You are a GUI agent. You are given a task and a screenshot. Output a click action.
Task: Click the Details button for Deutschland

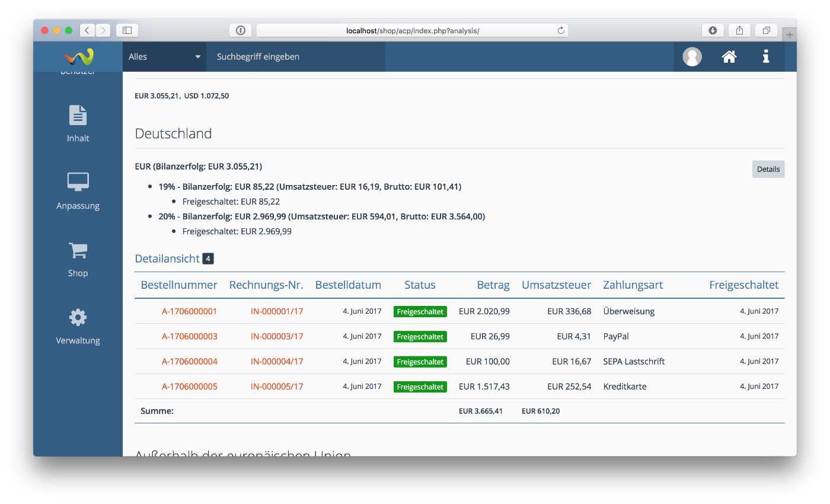(768, 169)
